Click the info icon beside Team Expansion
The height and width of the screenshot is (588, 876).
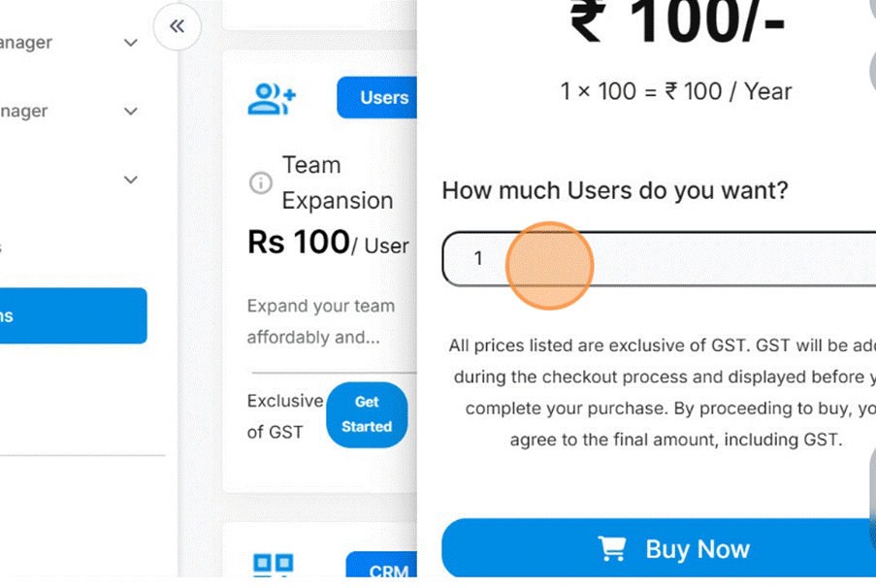click(x=260, y=182)
